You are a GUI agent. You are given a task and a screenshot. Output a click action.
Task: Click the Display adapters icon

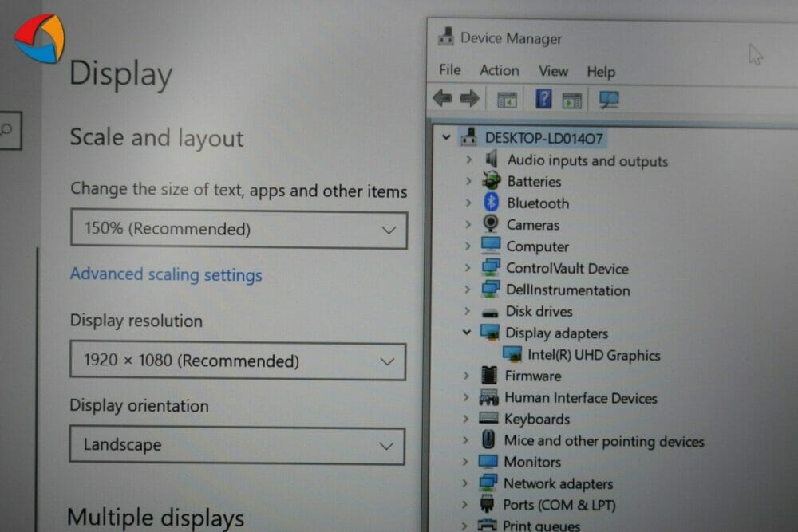click(x=490, y=332)
